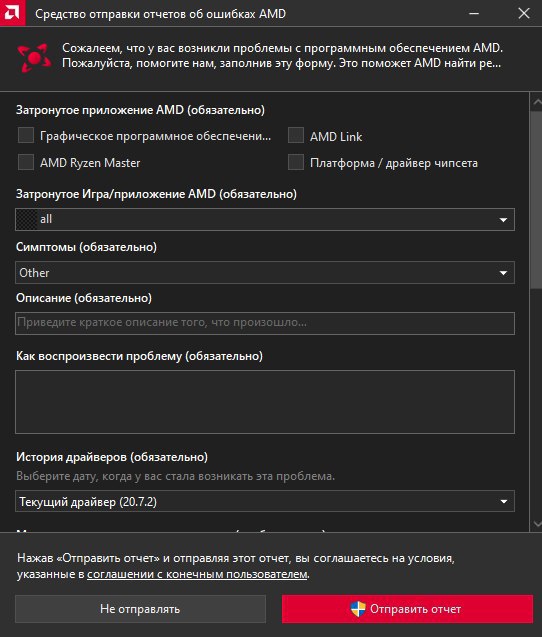Screen dimensions: 542x637
Task: Click the AMD Ryzen Master label
Action: tap(90, 163)
